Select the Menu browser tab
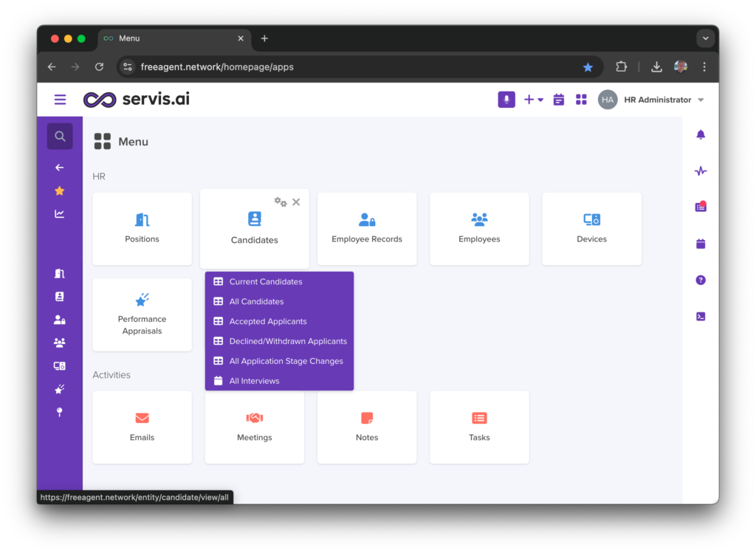Image resolution: width=756 pixels, height=553 pixels. tap(174, 38)
